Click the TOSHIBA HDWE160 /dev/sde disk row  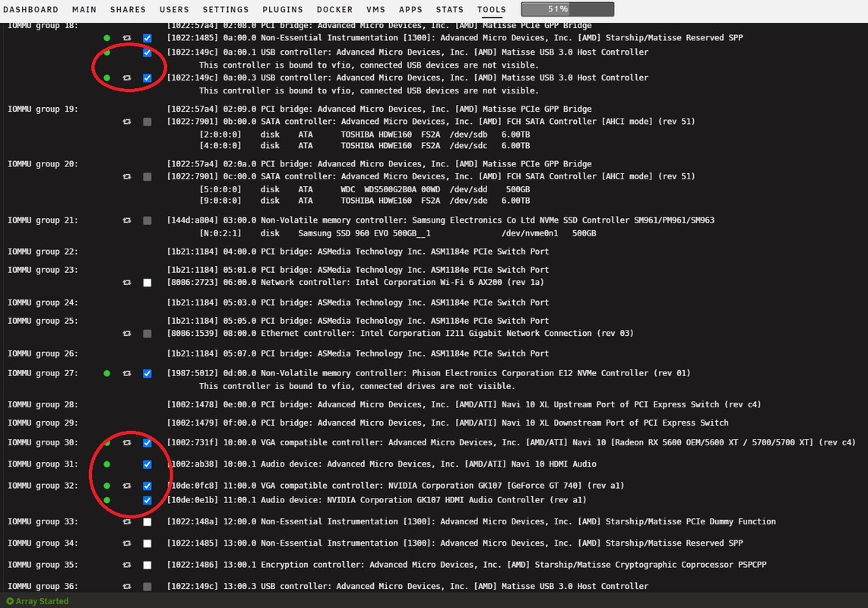364,201
